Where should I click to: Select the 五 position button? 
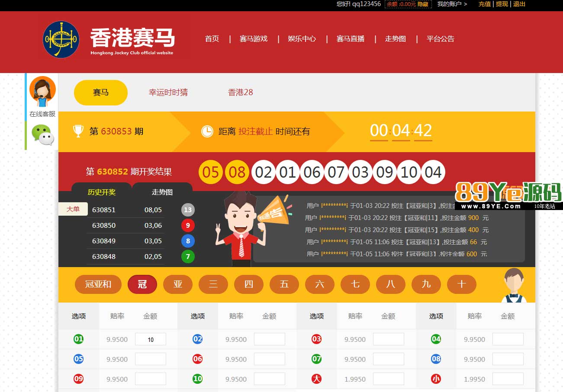(284, 284)
